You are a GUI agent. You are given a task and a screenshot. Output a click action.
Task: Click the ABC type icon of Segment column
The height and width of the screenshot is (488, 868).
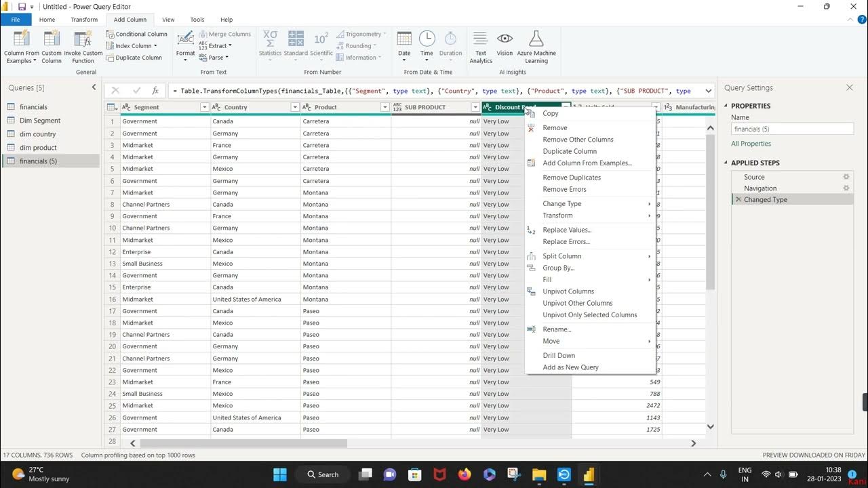126,107
